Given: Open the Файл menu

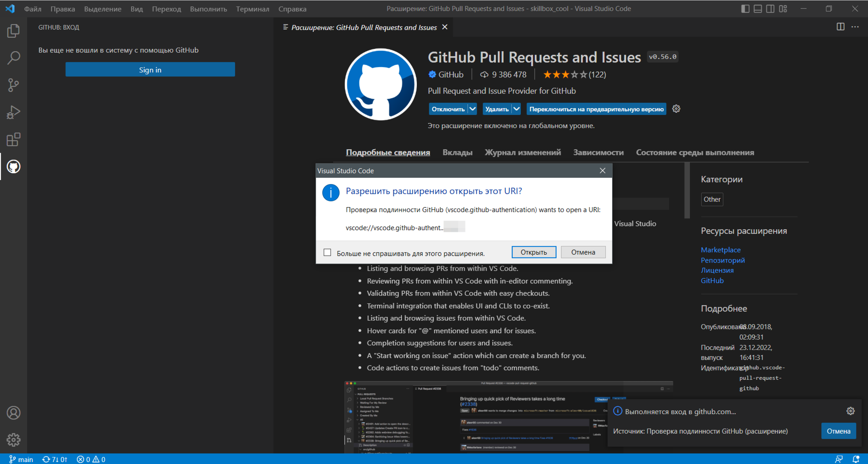Looking at the screenshot, I should click(33, 9).
